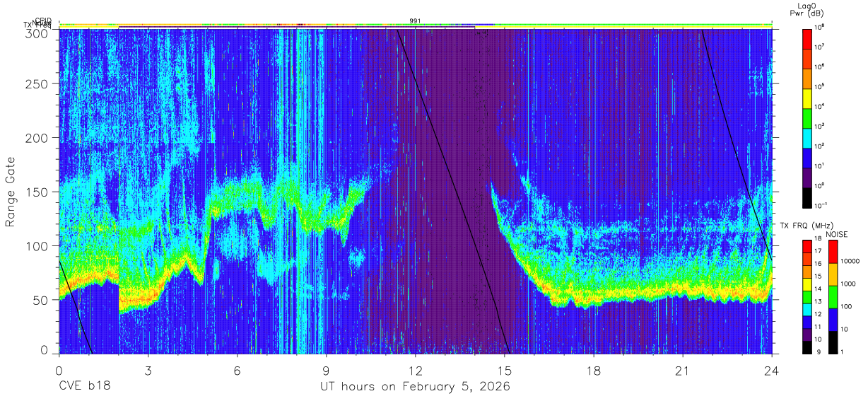868x401 pixels.
Task: Click the 10^-1 label on the power colorbar
Action: (x=821, y=206)
